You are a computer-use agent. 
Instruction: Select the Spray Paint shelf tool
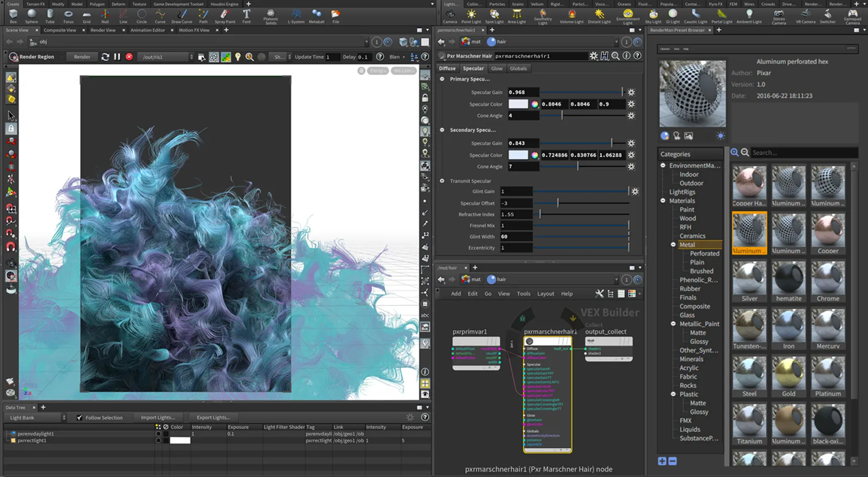pyautogui.click(x=225, y=14)
